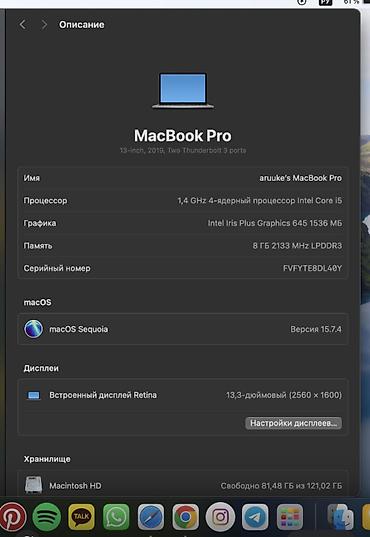This screenshot has height=537, width=370.
Task: Click 'Встроенный дисплей Retina' label
Action: [103, 395]
